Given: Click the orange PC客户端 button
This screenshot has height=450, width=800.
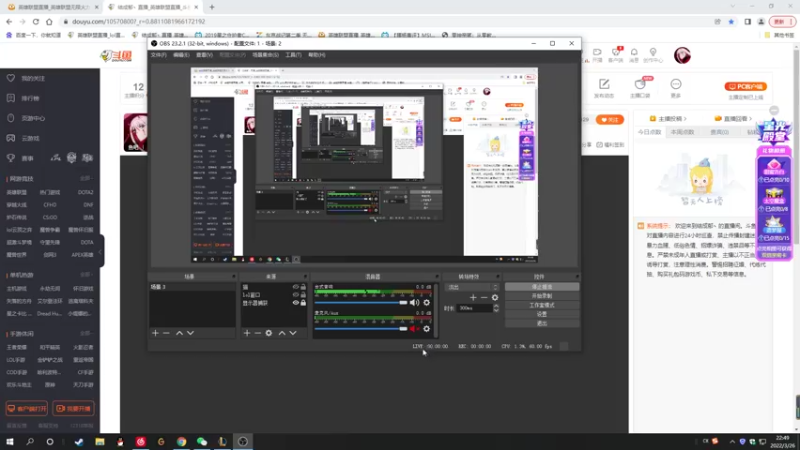Looking at the screenshot, I should click(745, 87).
